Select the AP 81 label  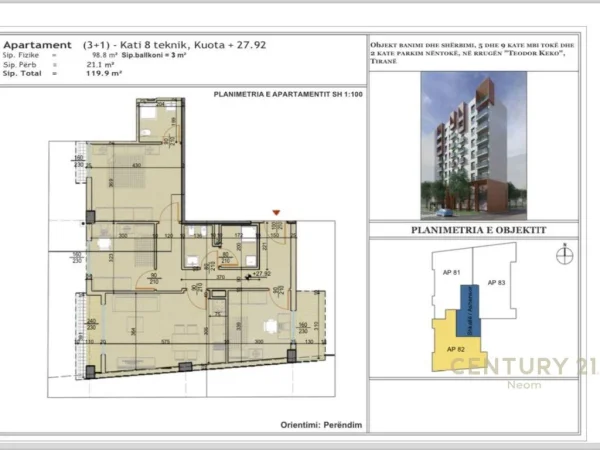coord(450,272)
